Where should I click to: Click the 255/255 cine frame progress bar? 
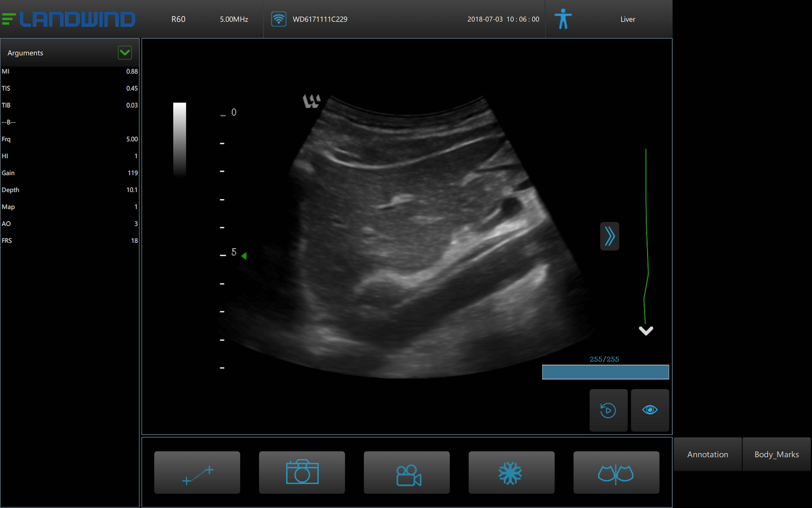tap(606, 372)
